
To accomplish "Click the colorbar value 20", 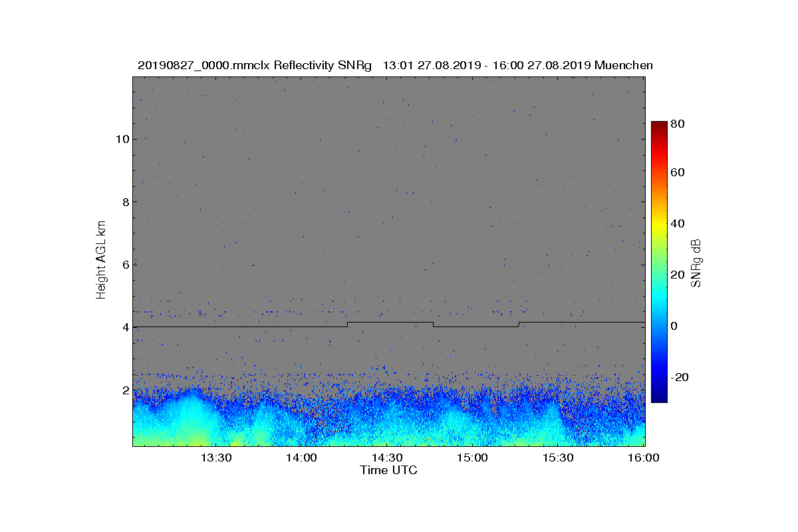I will [678, 275].
